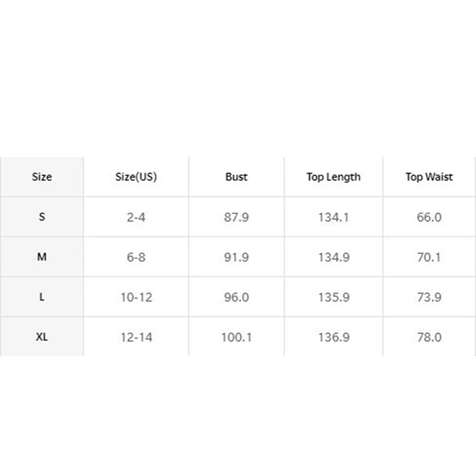Click the Top Waist column header

[429, 177]
